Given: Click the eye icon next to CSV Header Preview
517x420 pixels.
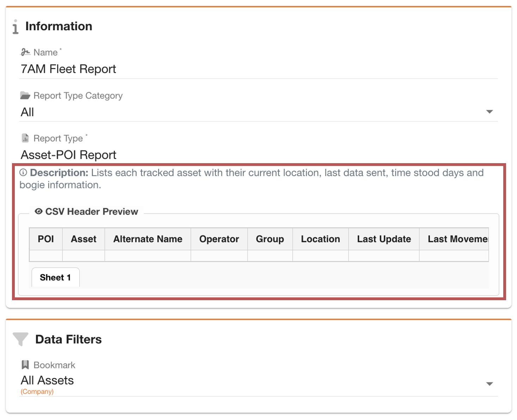Looking at the screenshot, I should 39,211.
